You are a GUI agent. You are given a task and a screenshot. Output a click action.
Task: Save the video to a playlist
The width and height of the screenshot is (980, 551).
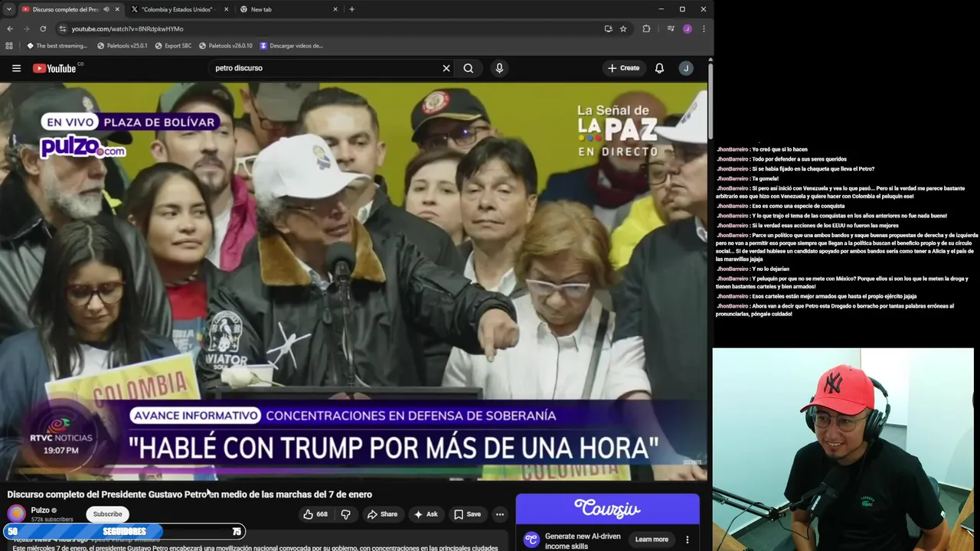click(x=467, y=514)
